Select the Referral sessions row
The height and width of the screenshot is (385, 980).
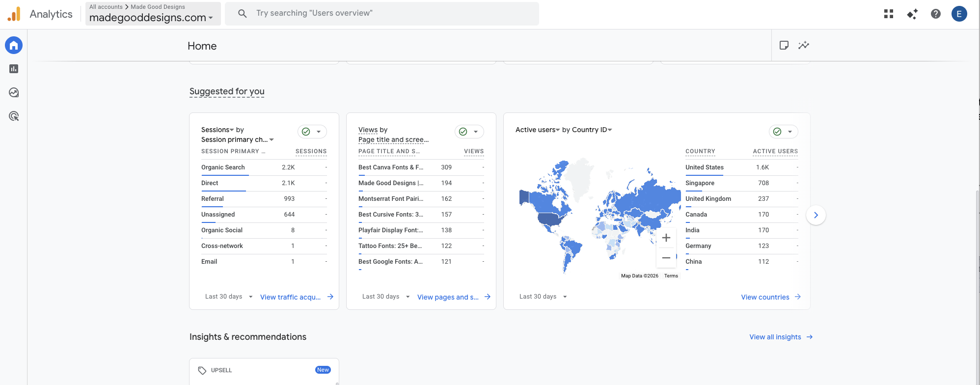coord(264,199)
